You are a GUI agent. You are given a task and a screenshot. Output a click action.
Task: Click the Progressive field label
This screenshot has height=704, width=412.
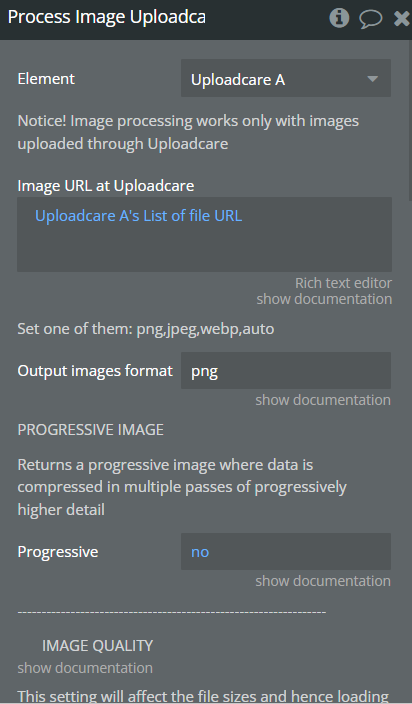[x=58, y=552]
